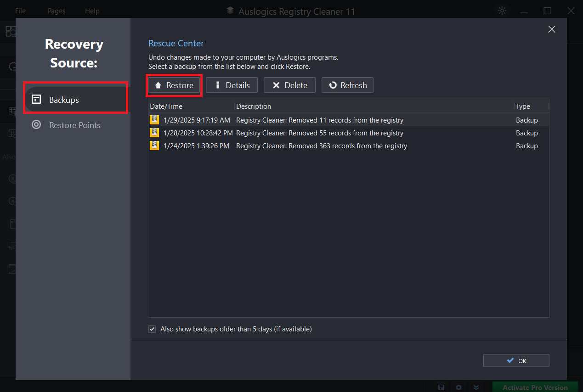Click 'Removed 11 records from the registry' description
The image size is (583, 392).
pyautogui.click(x=320, y=120)
